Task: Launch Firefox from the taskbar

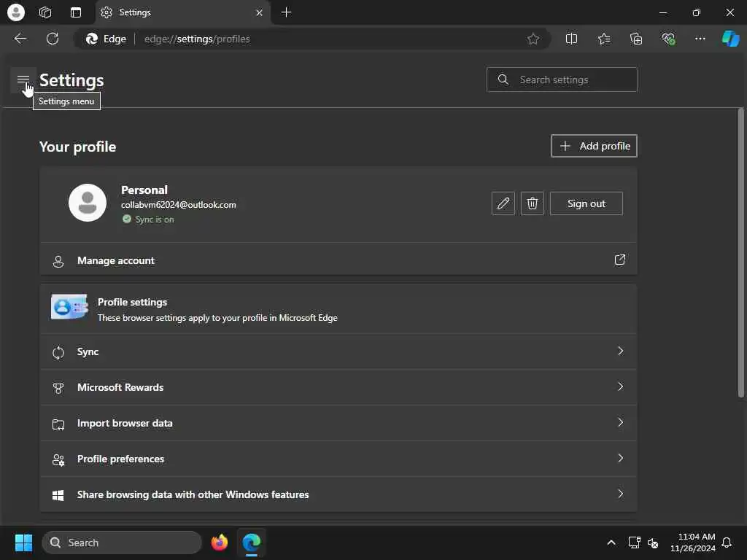Action: pos(219,542)
